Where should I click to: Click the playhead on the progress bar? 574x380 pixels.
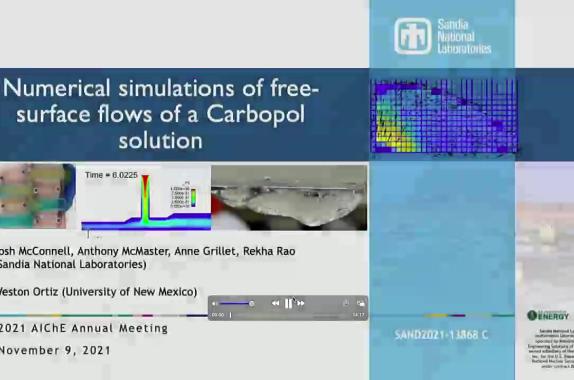[x=230, y=314]
